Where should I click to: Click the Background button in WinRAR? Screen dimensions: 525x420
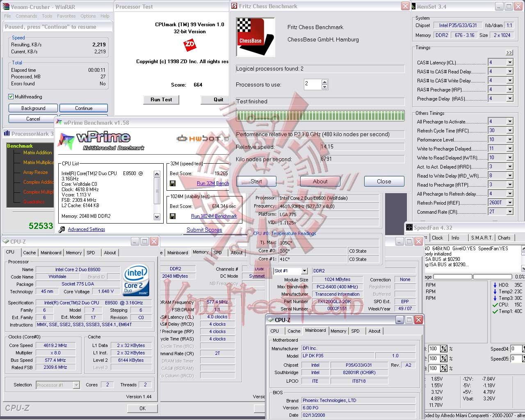pyautogui.click(x=33, y=108)
